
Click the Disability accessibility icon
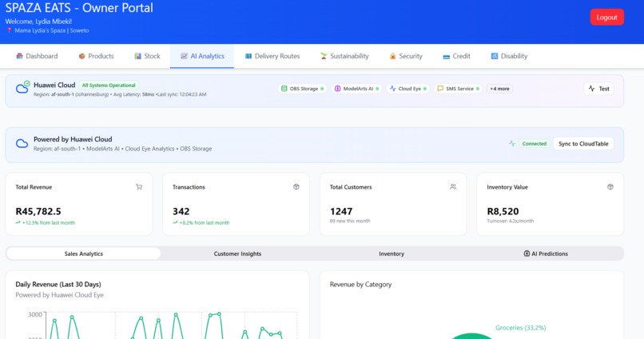tap(495, 56)
